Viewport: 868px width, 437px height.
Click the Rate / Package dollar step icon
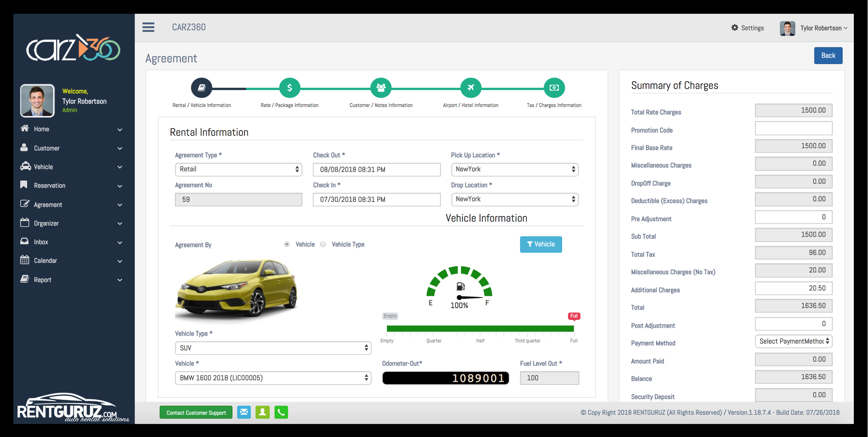[x=289, y=88]
